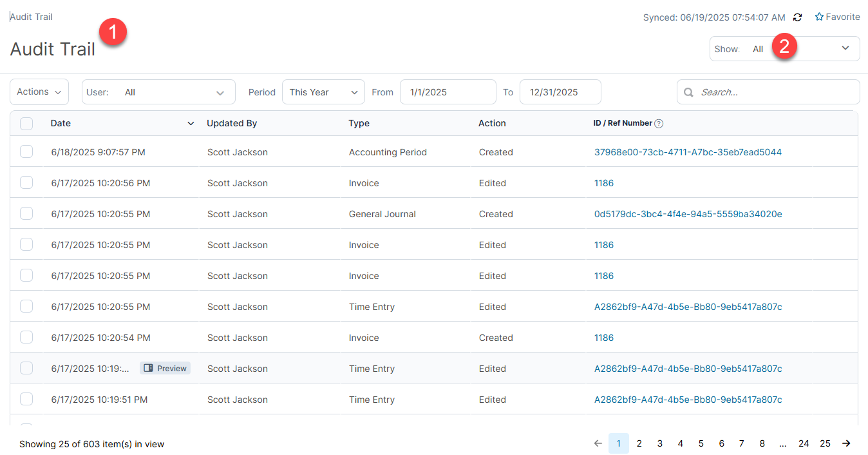This screenshot has width=868, height=455.
Task: Click the previous page left arrow
Action: coord(598,443)
